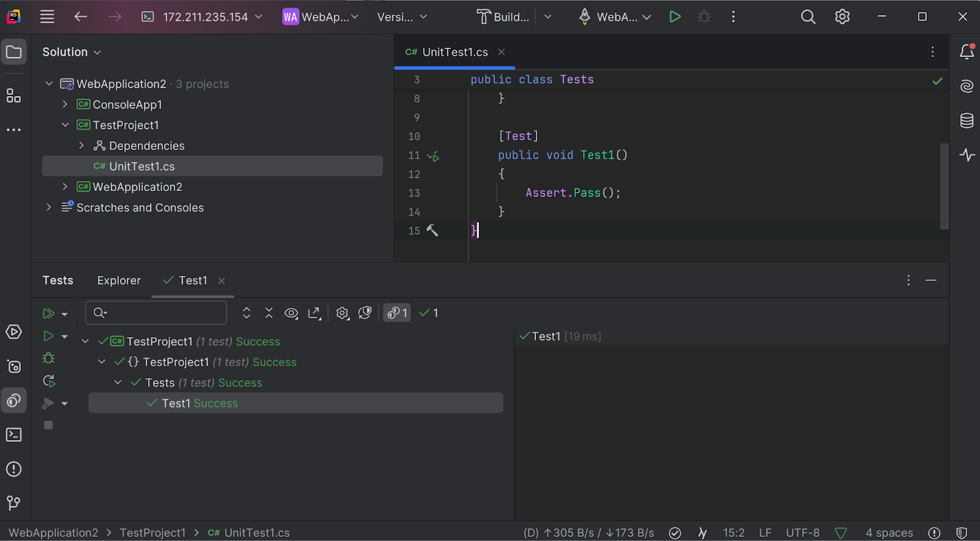The height and width of the screenshot is (541, 980).
Task: Open the Notifications bell
Action: tap(967, 52)
